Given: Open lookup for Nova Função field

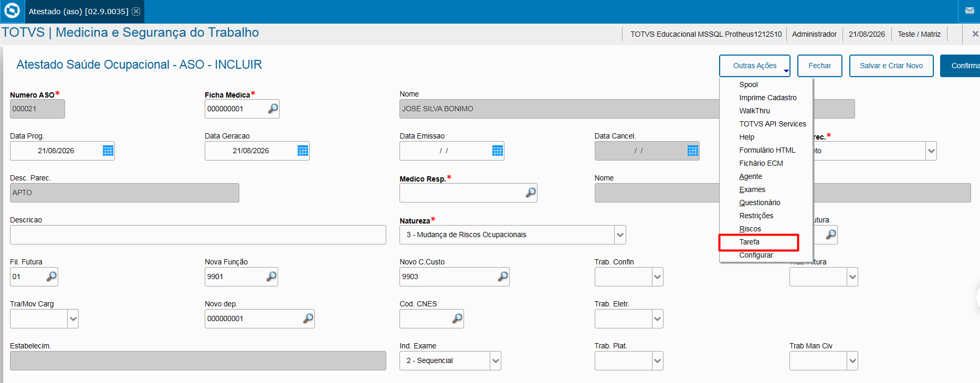Looking at the screenshot, I should pos(271,276).
